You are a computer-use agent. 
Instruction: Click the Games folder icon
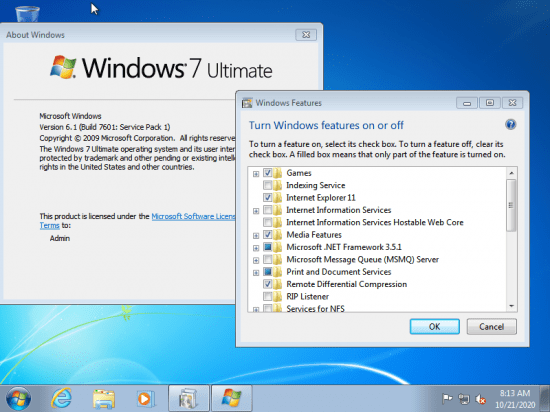click(277, 173)
